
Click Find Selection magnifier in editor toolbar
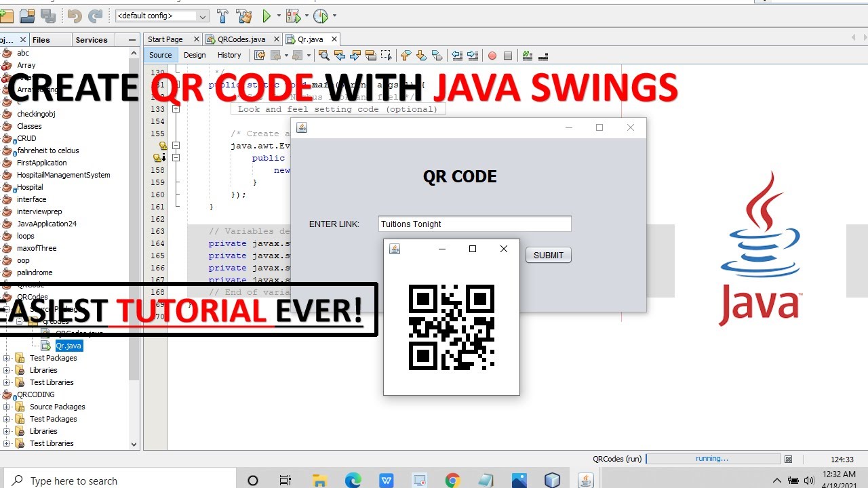click(324, 56)
